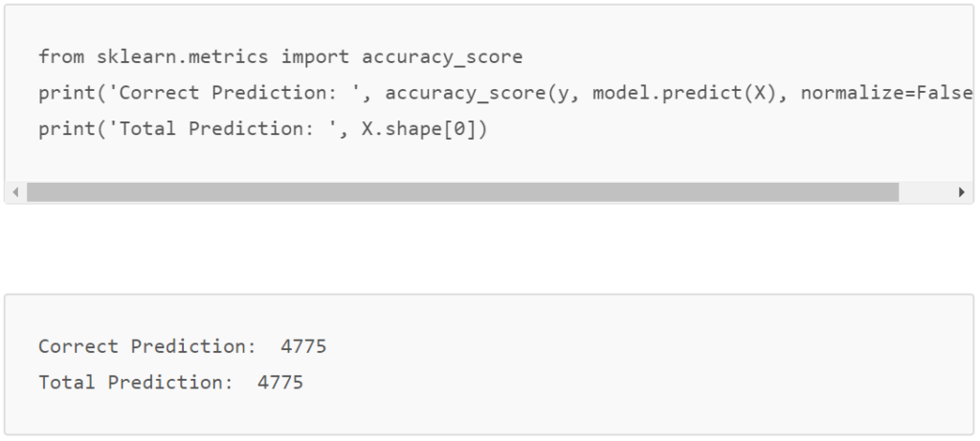
Task: Click the 'Correct Prediction:' label in the output
Action: click(x=147, y=346)
